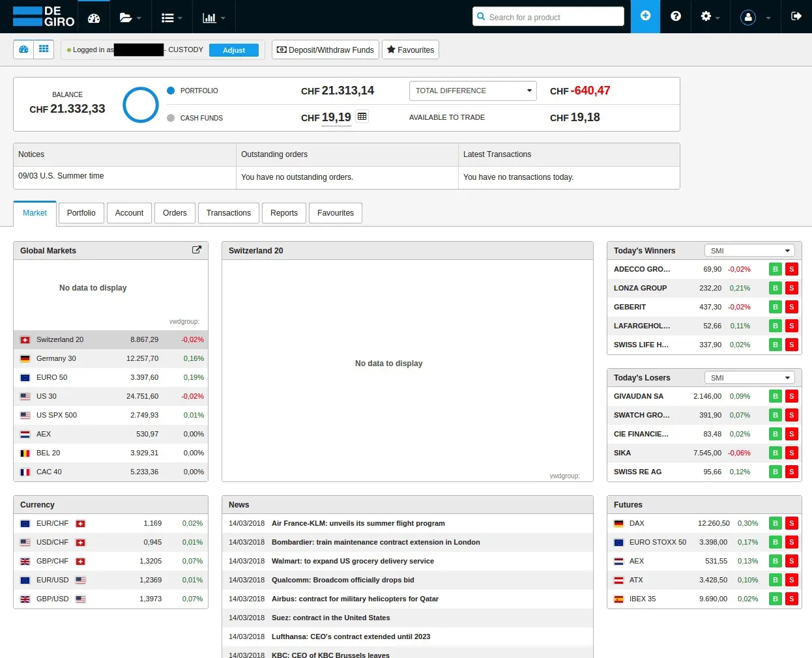Screen dimensions: 812x658
Task: Click green B next to LAFARGEHOL...
Action: [776, 326]
